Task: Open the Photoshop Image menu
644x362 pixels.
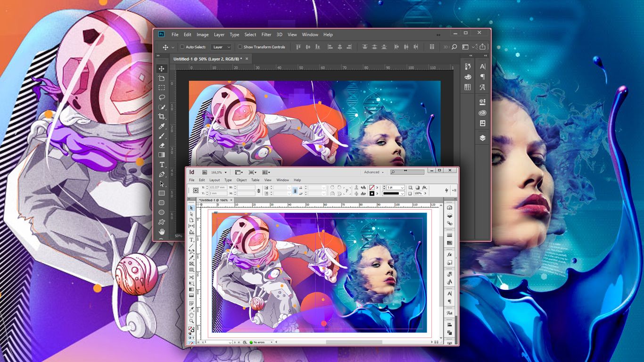Action: pos(203,34)
